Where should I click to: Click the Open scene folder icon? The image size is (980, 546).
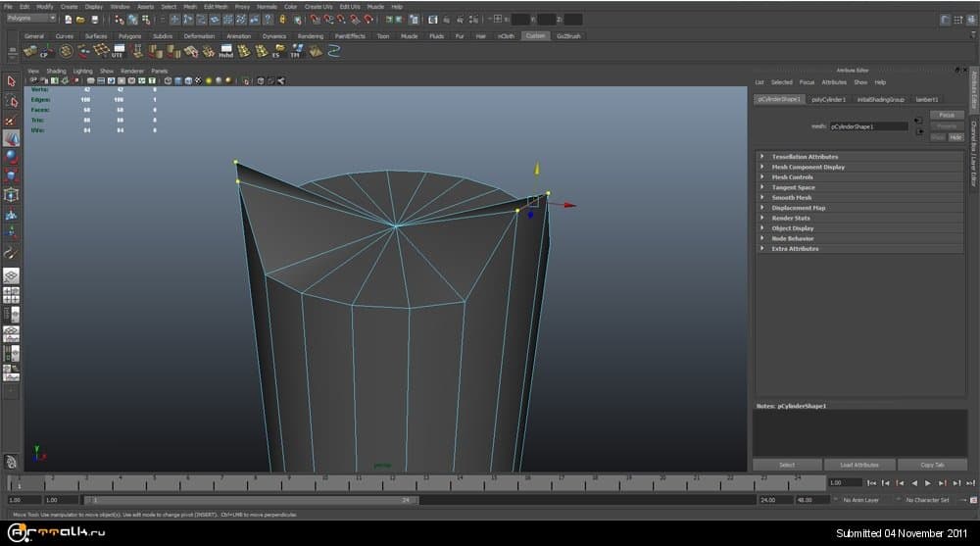pos(80,19)
